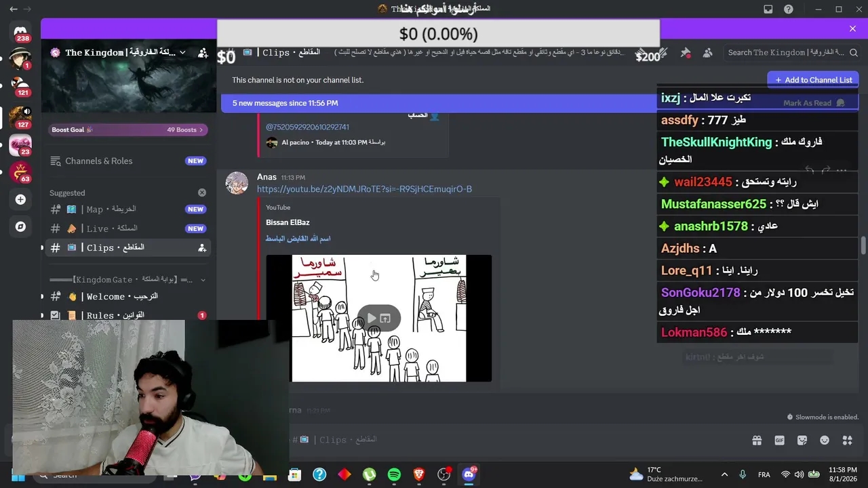Select the Map channel
The image size is (868, 488).
click(x=128, y=209)
